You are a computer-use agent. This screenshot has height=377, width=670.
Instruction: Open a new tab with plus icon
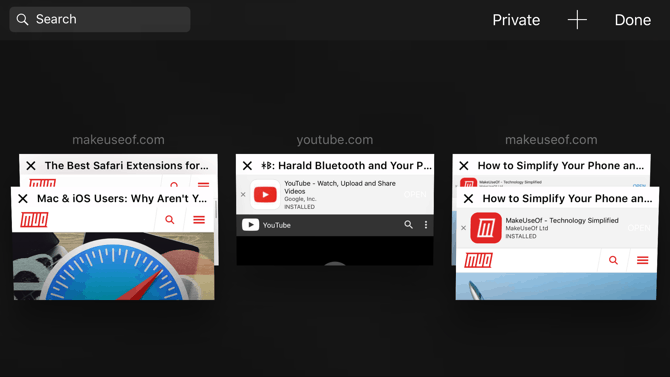(x=577, y=20)
